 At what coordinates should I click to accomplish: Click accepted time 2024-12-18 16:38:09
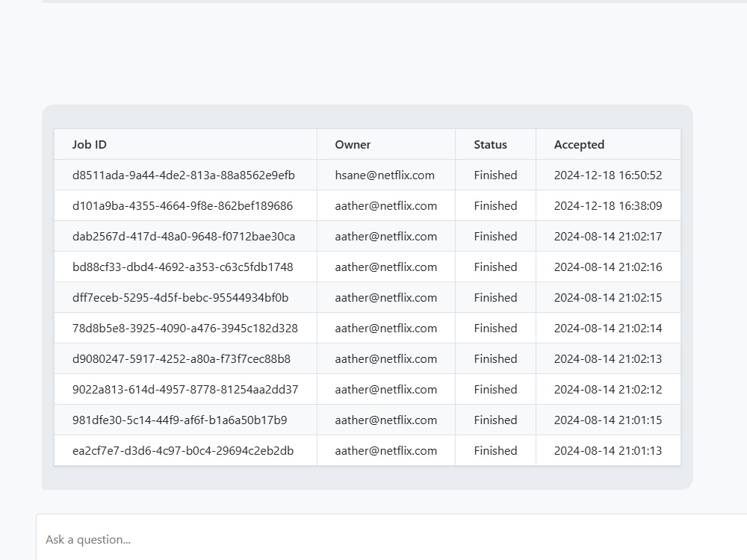[x=608, y=206]
